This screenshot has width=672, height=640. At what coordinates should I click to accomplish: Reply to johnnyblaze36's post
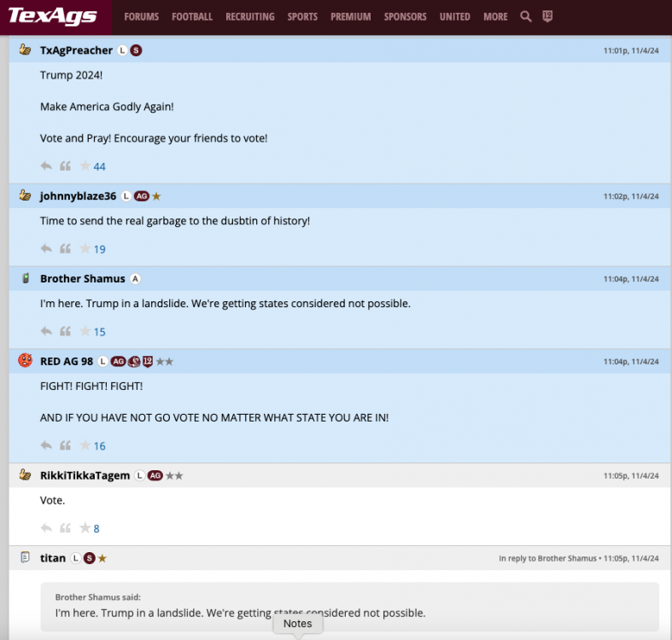(x=46, y=248)
